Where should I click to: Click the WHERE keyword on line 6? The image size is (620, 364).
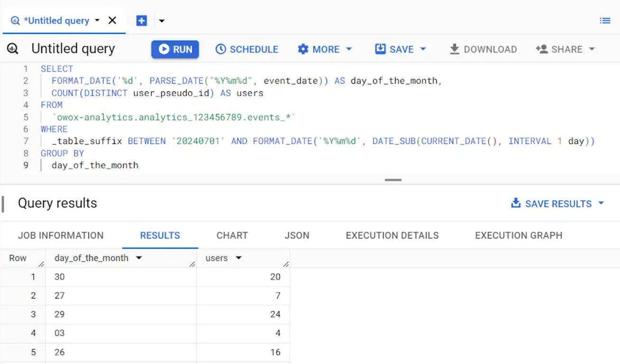click(54, 129)
